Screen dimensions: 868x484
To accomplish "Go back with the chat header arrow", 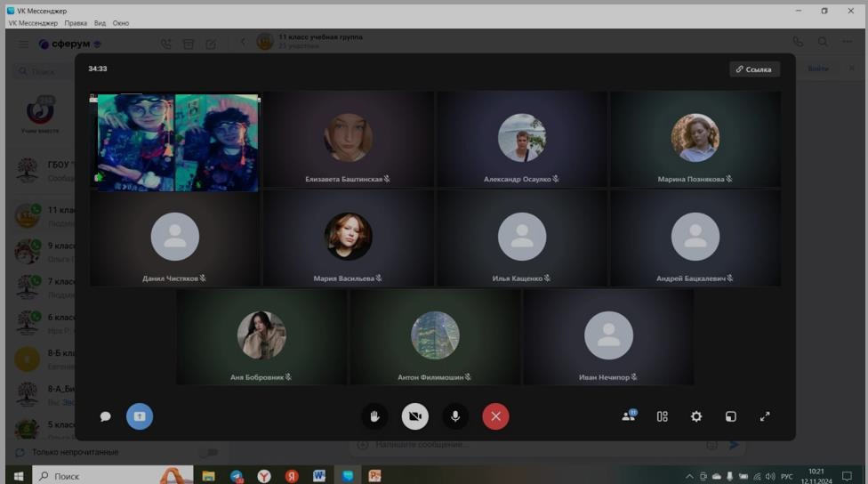I will coord(243,42).
